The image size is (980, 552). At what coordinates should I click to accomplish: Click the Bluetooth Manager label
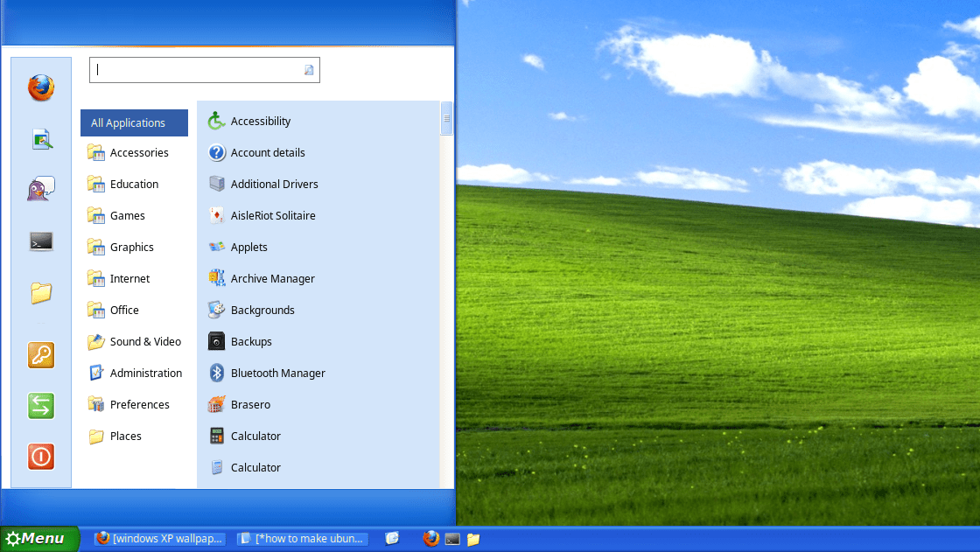pyautogui.click(x=278, y=374)
